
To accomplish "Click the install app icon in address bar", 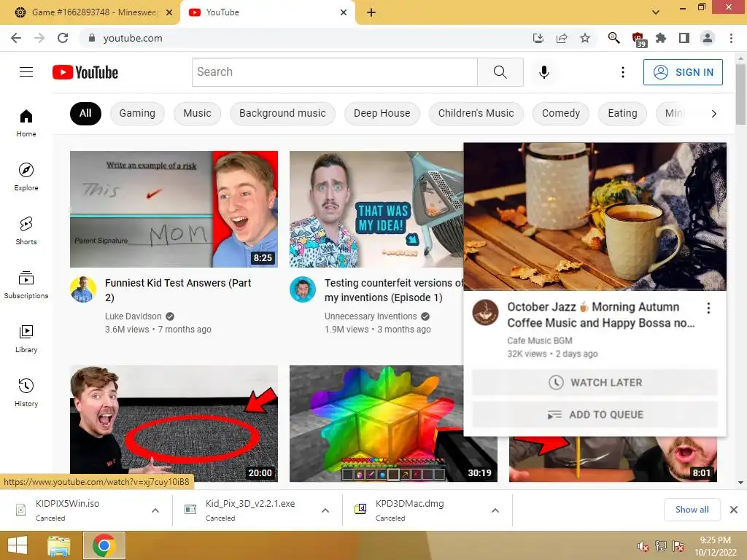I will point(538,38).
